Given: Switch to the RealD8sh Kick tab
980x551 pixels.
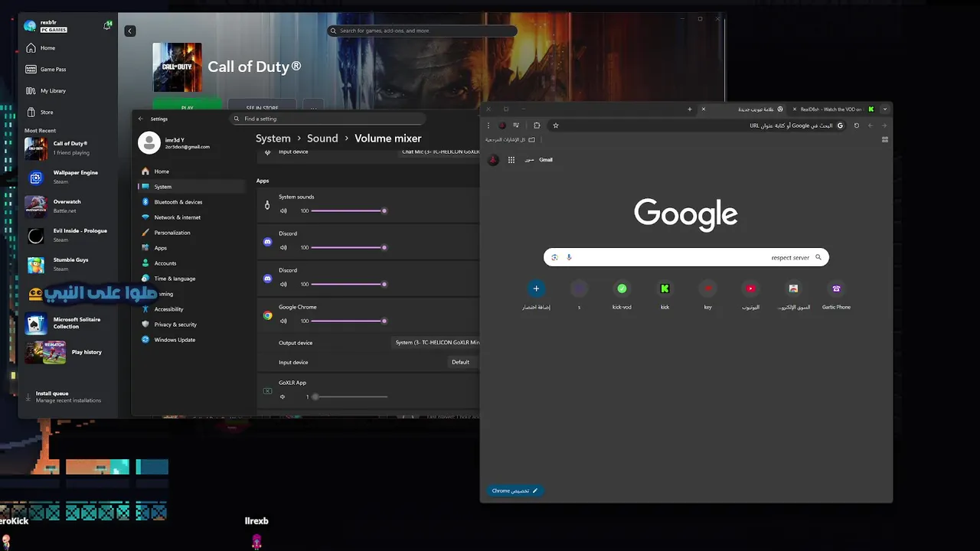Looking at the screenshot, I should click(833, 109).
